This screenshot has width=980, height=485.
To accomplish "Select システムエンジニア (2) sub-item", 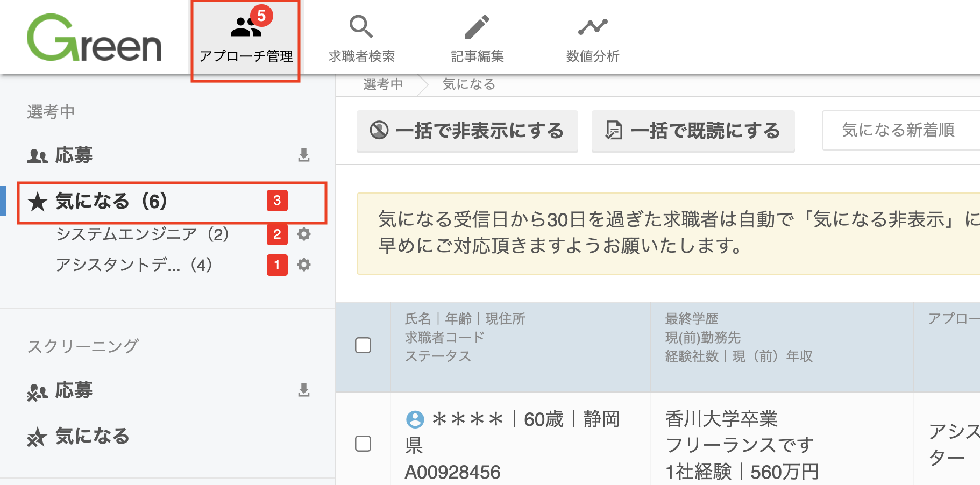I will (143, 234).
